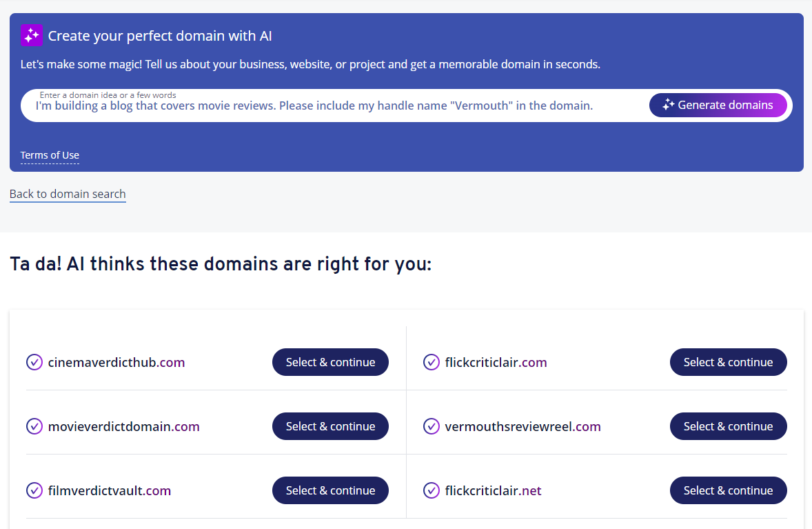Select & continue with flickcriticlair.net
Image resolution: width=812 pixels, height=529 pixels.
[728, 490]
